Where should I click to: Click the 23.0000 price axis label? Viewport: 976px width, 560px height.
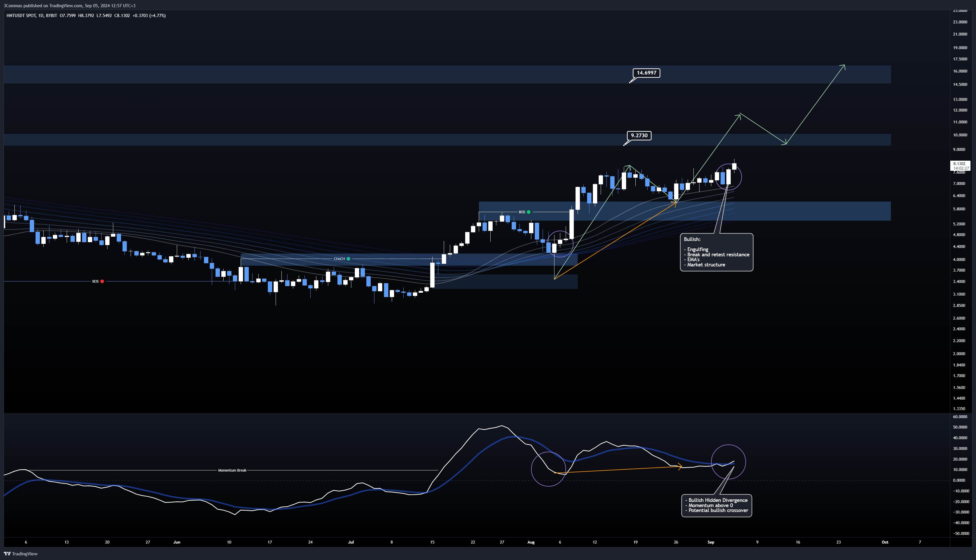[960, 22]
